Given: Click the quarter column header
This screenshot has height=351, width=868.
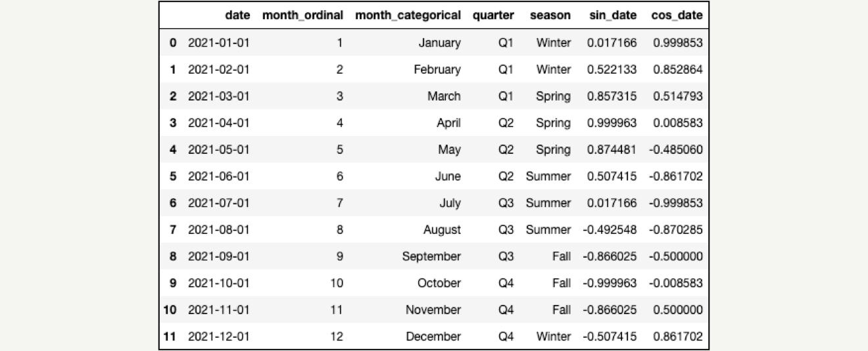Looking at the screenshot, I should pyautogui.click(x=493, y=16).
